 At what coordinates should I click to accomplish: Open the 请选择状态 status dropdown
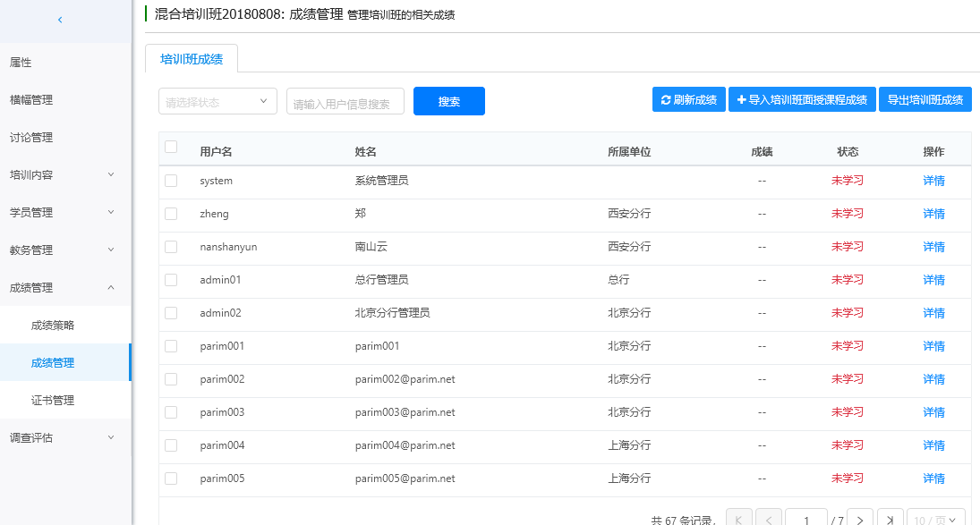[217, 102]
